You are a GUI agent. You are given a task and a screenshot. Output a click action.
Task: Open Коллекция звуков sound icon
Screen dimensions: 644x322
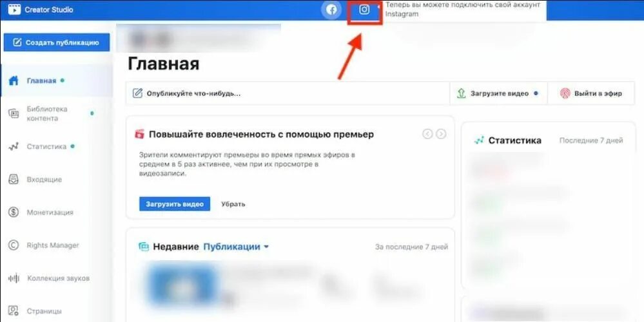tap(14, 278)
